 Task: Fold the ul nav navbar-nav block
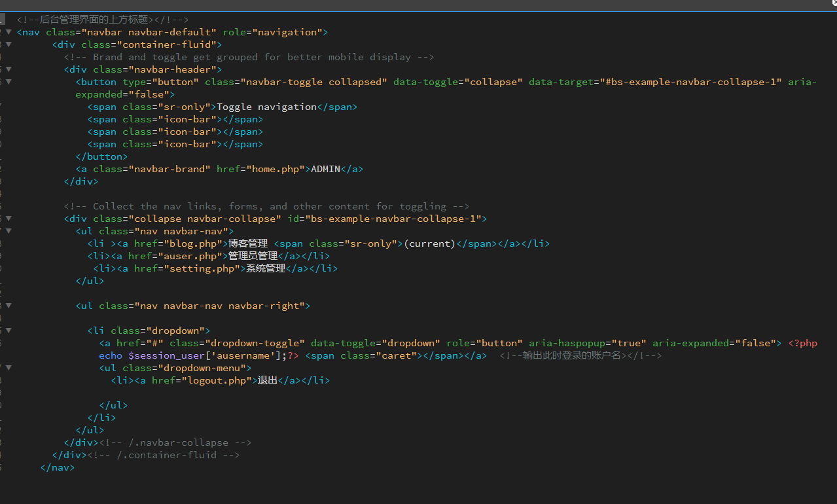[x=9, y=231]
